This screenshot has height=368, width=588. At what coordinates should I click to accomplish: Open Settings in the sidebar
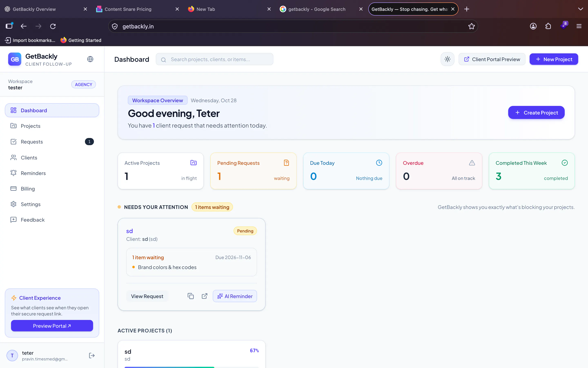coord(52,204)
